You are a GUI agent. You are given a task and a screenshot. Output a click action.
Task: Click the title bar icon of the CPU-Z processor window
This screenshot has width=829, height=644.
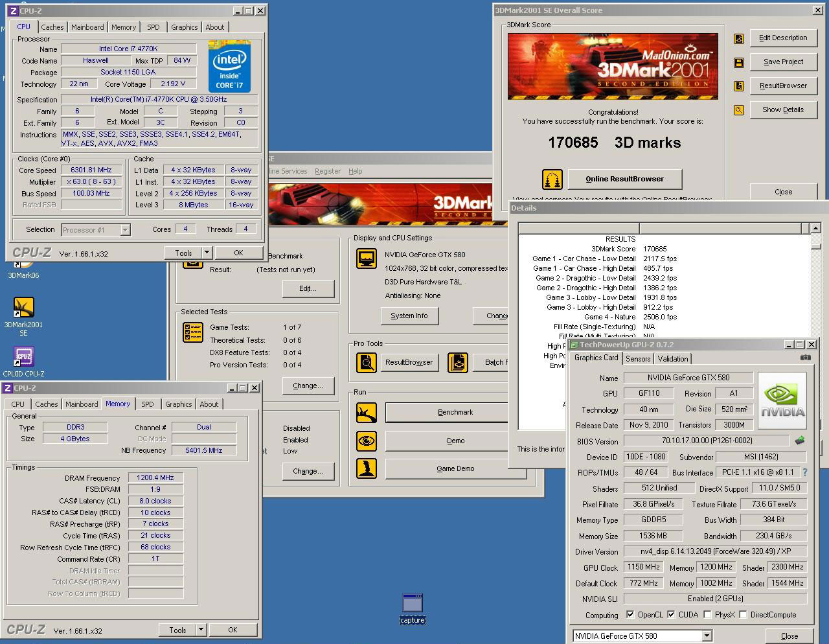click(14, 11)
